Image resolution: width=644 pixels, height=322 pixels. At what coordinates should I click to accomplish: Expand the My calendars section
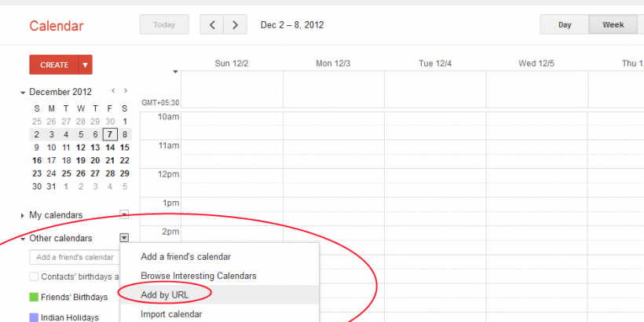tap(23, 215)
